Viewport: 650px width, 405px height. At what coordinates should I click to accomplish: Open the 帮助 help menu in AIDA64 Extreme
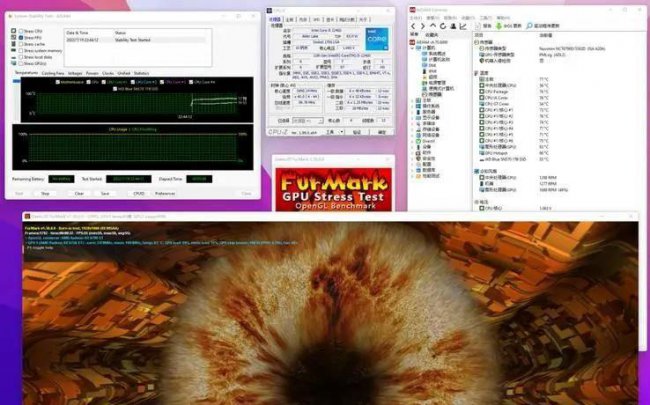[503, 18]
